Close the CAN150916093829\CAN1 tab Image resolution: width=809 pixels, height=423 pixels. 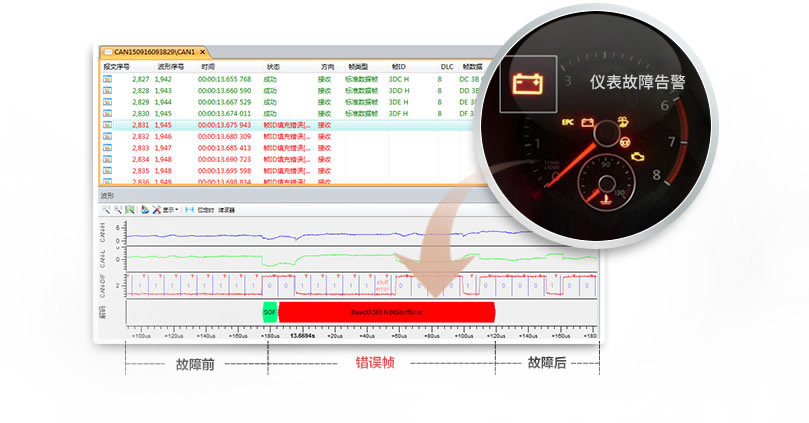pyautogui.click(x=202, y=52)
